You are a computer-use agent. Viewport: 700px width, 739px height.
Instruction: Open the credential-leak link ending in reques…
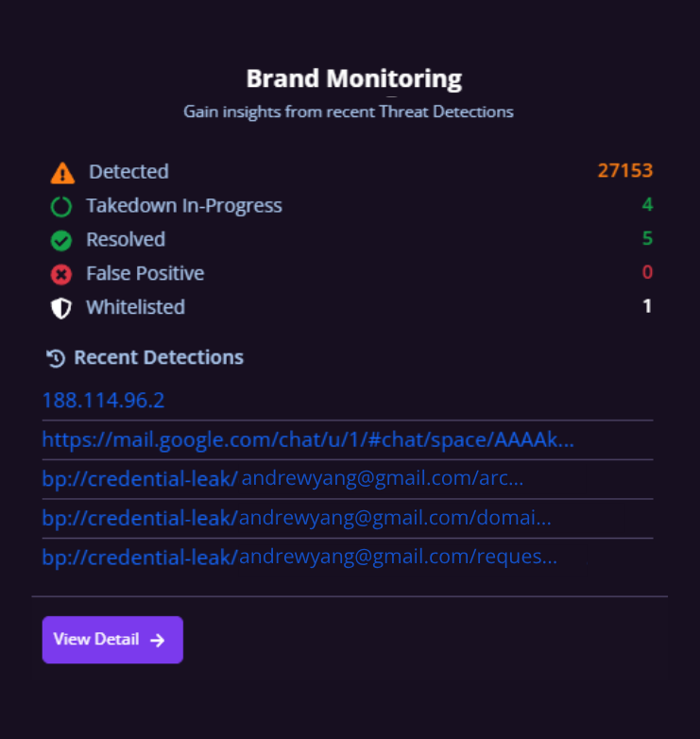299,557
